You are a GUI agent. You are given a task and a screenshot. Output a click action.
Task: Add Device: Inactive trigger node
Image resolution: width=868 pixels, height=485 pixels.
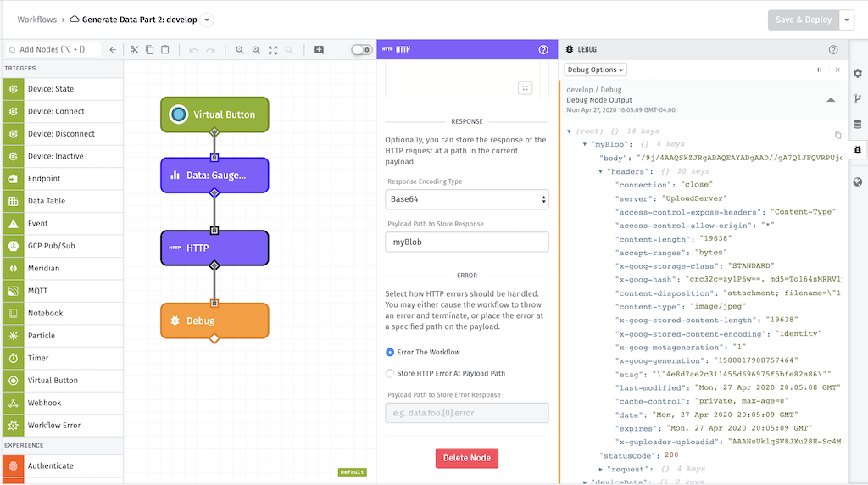(63, 156)
